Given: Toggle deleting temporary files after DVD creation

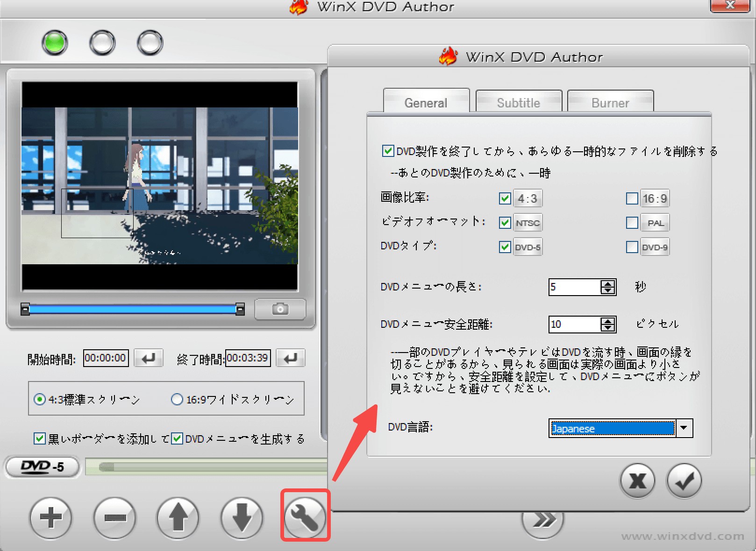Looking at the screenshot, I should pos(388,151).
